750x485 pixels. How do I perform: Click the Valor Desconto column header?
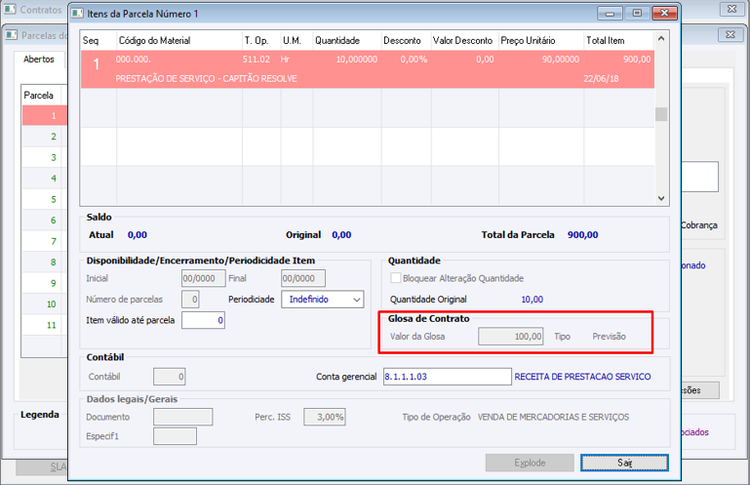click(464, 41)
